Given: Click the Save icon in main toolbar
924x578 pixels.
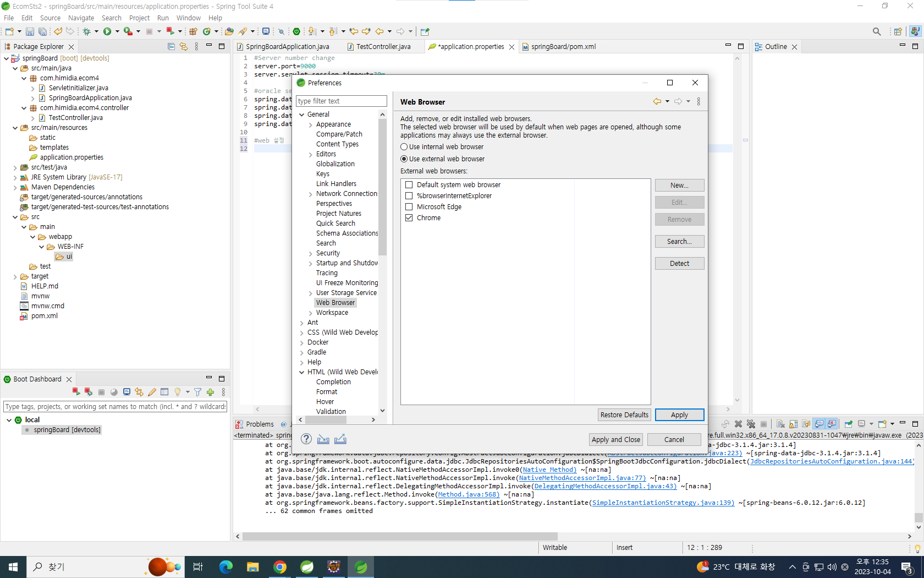Looking at the screenshot, I should [x=30, y=32].
